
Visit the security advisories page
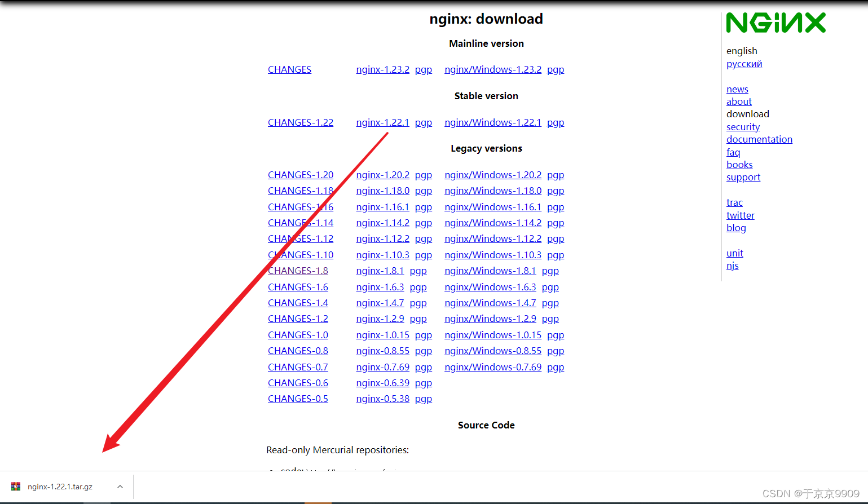(742, 127)
